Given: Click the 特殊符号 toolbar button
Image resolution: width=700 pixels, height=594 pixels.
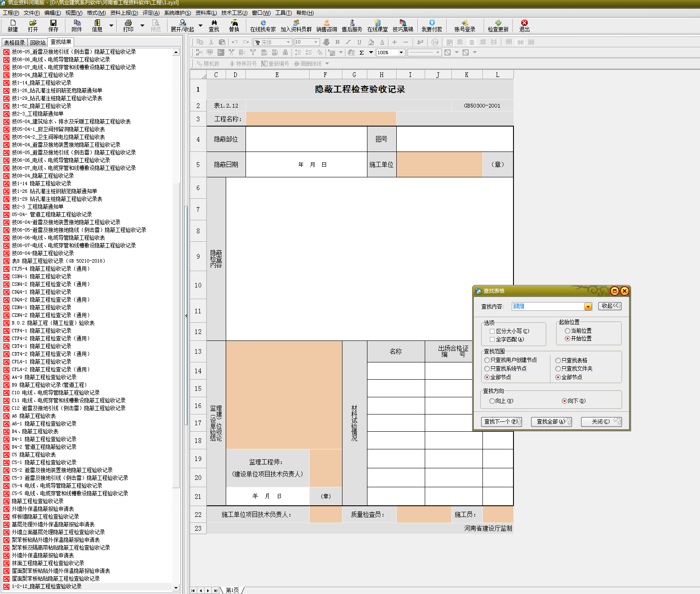Looking at the screenshot, I should [243, 64].
